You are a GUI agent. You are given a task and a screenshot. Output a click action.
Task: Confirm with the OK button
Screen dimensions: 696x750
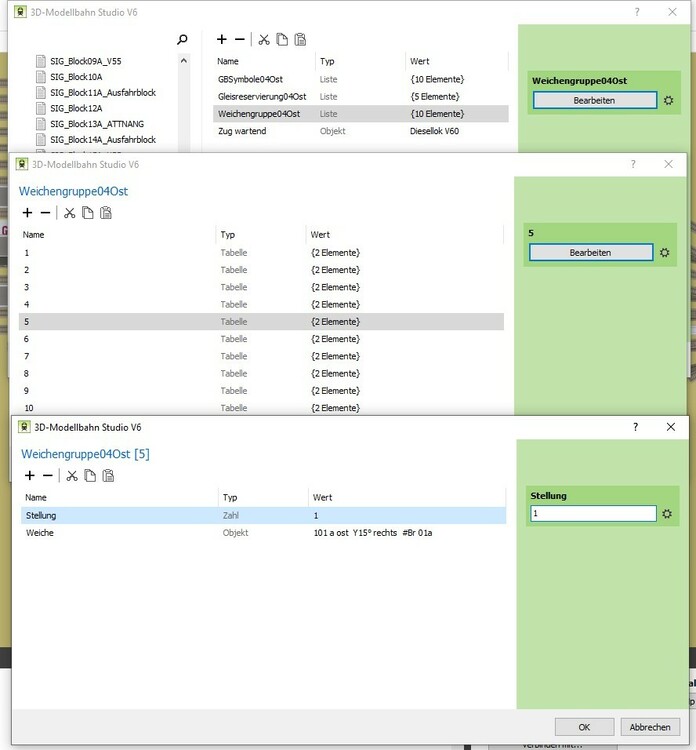coord(584,727)
